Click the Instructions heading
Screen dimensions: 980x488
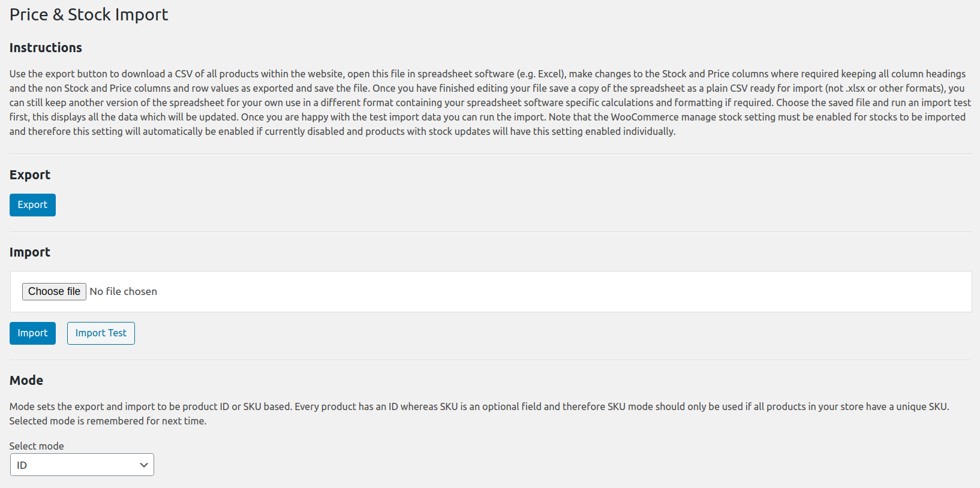[46, 48]
